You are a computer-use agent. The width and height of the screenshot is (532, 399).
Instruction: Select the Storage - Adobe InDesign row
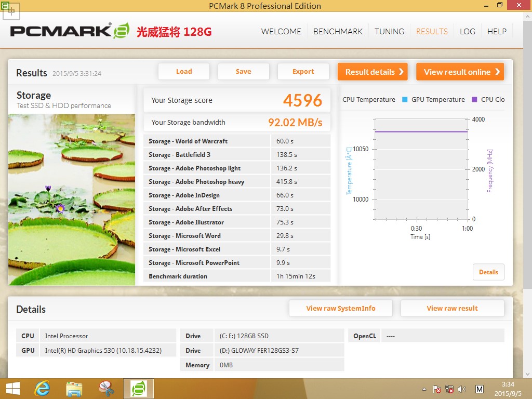(x=237, y=195)
